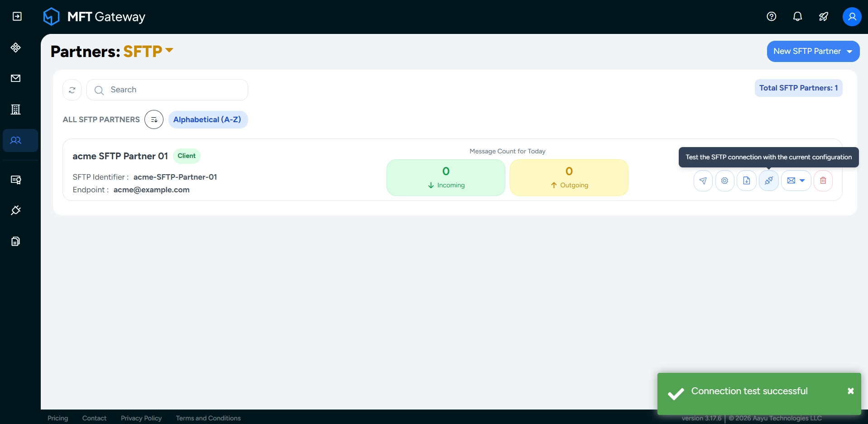Open the Pricing footer link
The height and width of the screenshot is (424, 868).
tap(58, 418)
